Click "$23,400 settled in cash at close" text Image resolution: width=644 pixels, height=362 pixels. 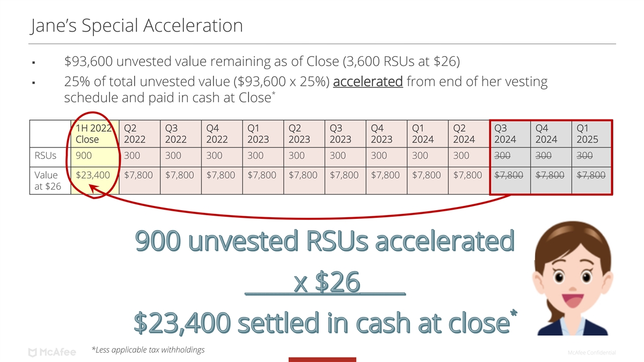point(321,323)
